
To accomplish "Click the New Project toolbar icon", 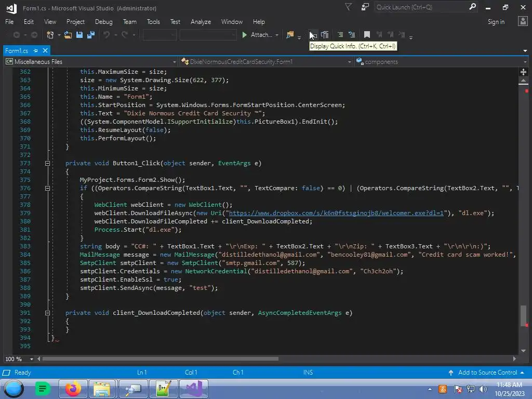I will (x=50, y=35).
